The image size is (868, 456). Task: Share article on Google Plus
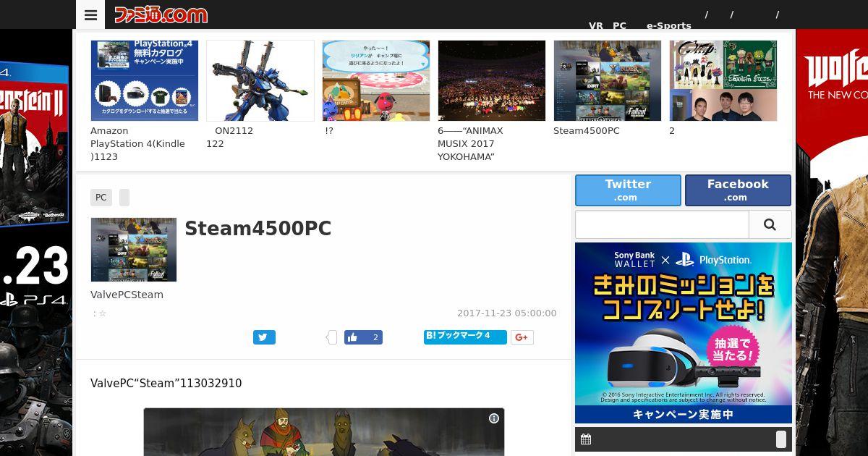(x=522, y=337)
